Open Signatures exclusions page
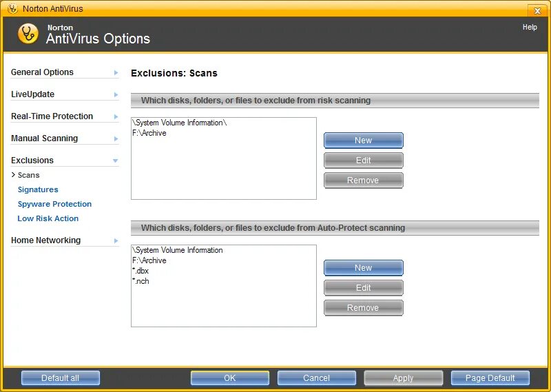 point(38,189)
